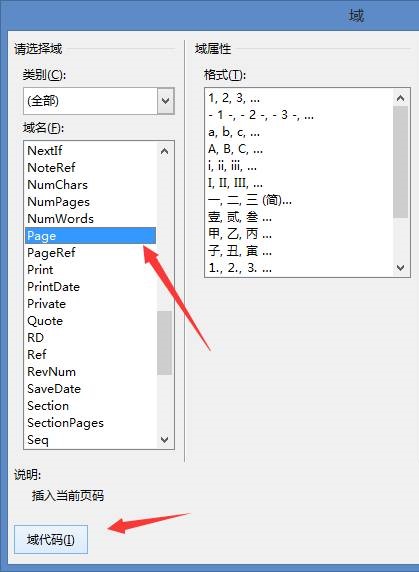Click field name list scroll down arrow
The height and width of the screenshot is (572, 419).
[164, 440]
